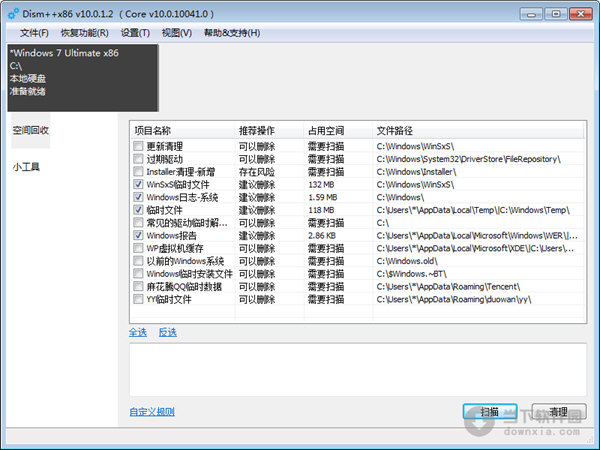Screen dimensions: 600x450
Task: Check the 以前的Windows系统 checkbox
Action: [138, 261]
